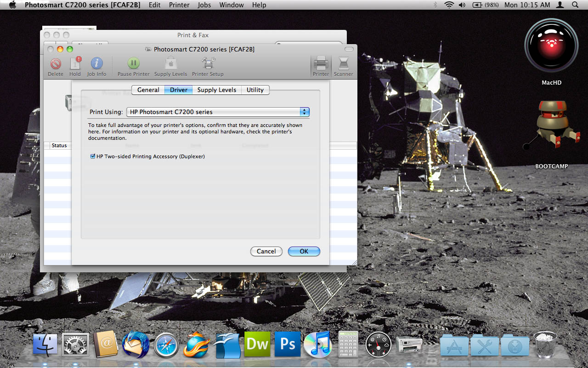Open Address Book in the dock
This screenshot has width=588, height=368.
[106, 345]
